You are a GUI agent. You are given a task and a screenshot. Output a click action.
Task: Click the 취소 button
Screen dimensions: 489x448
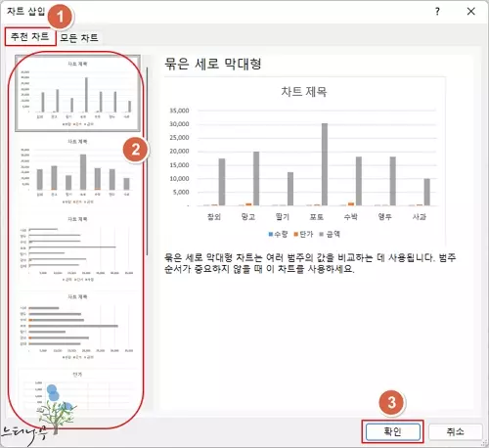(x=455, y=431)
